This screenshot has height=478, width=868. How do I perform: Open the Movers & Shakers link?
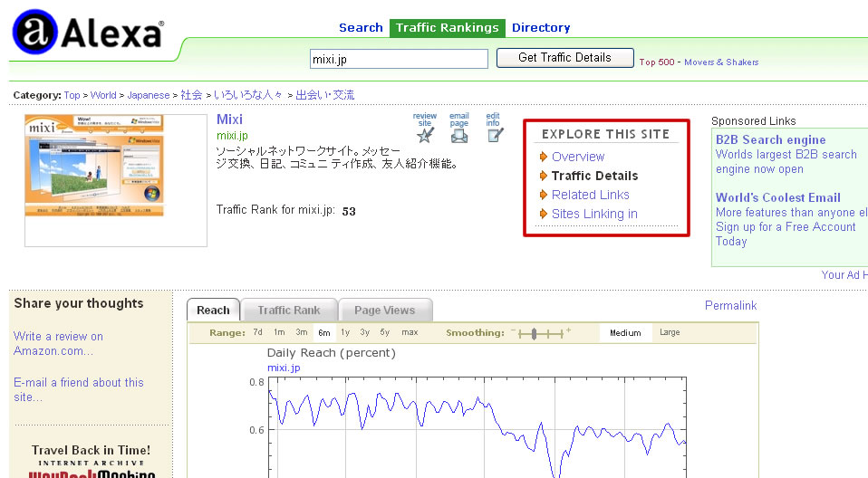[x=721, y=62]
